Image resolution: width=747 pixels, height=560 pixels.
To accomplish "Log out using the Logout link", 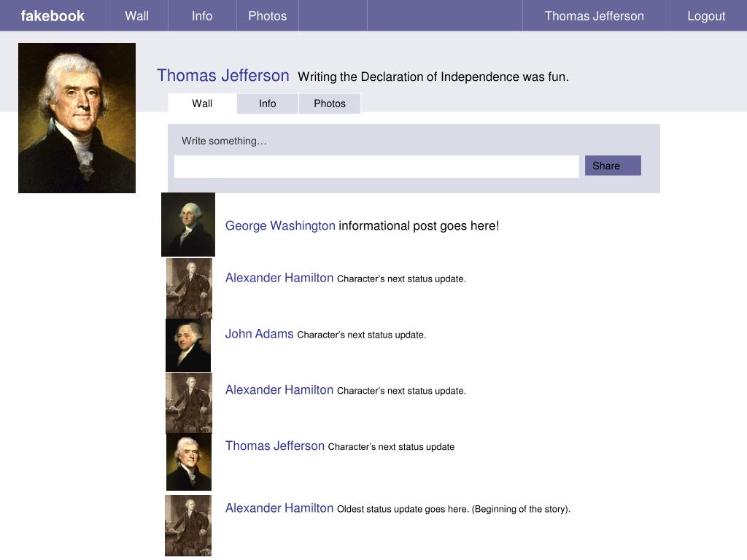I will (706, 16).
